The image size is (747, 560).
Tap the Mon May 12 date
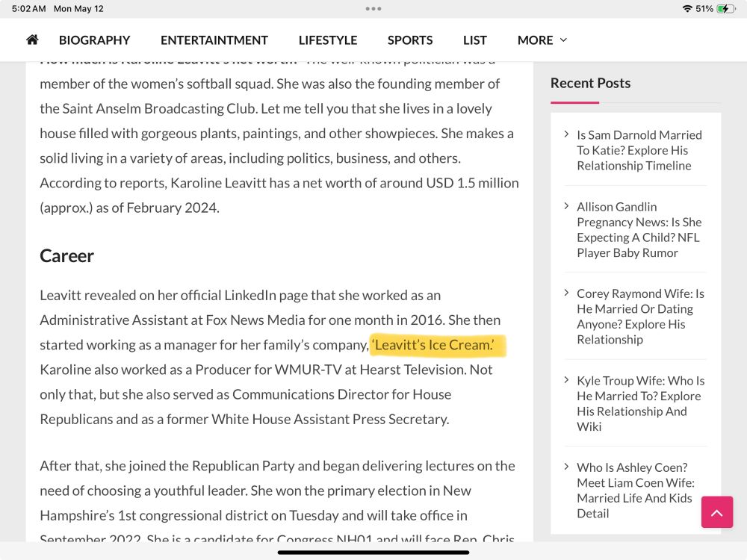[78, 8]
